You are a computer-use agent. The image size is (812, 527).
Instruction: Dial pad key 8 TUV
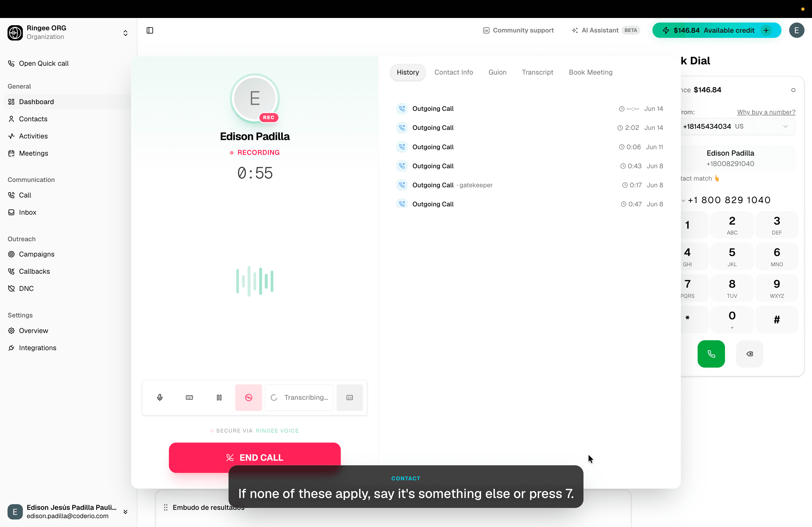point(732,288)
